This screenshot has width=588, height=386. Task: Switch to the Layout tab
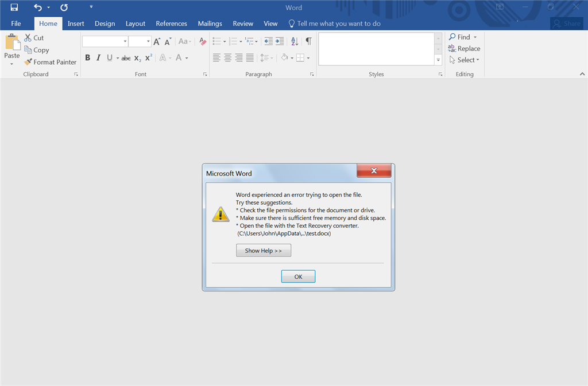(x=136, y=24)
